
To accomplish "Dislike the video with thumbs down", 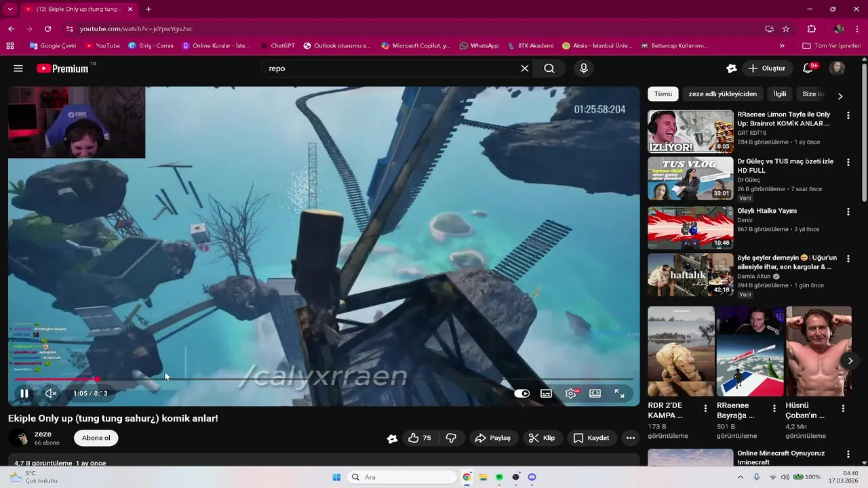I will click(x=451, y=438).
